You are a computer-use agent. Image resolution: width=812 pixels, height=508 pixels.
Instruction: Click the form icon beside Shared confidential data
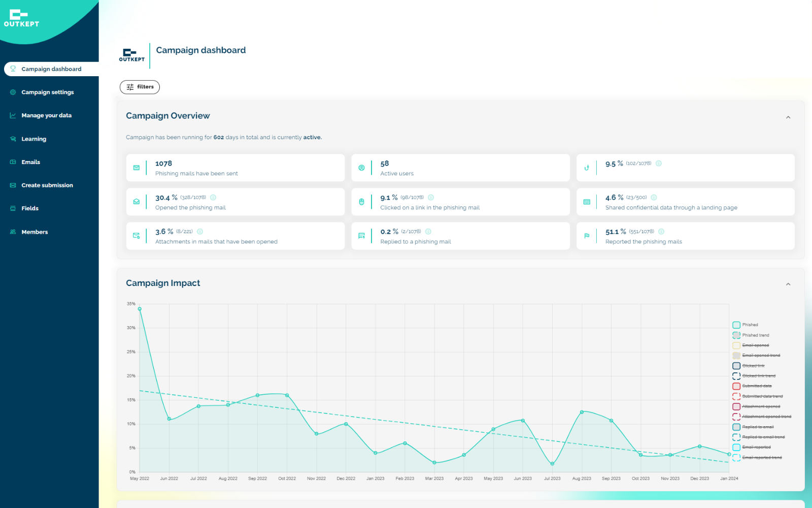point(587,202)
